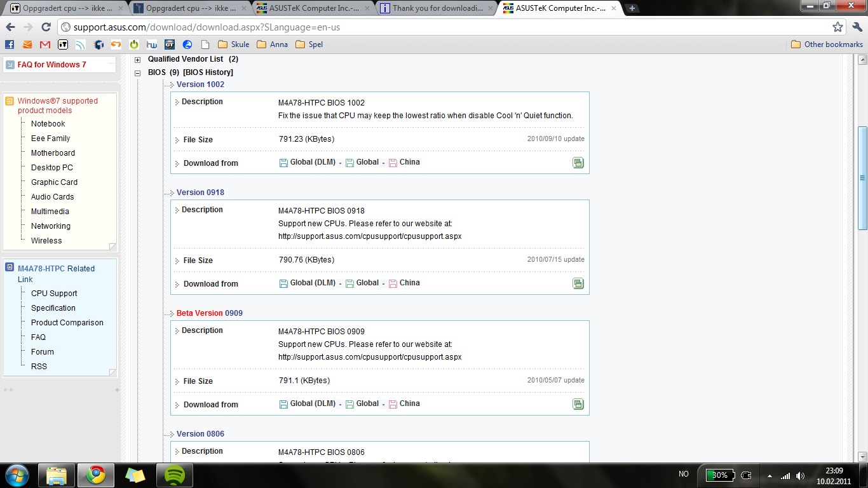Screen dimensions: 868x488
Task: Open CPU Support in Related Link
Action: 54,294
